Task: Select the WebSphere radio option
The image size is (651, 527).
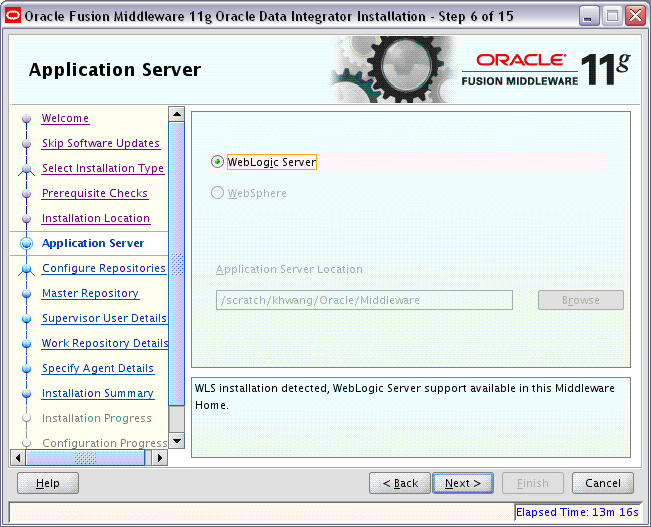Action: 217,193
